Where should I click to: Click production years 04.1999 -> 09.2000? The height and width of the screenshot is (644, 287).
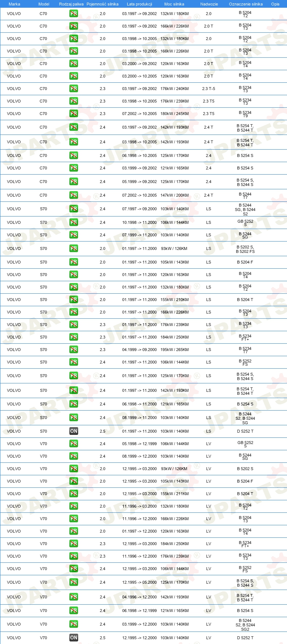(139, 350)
